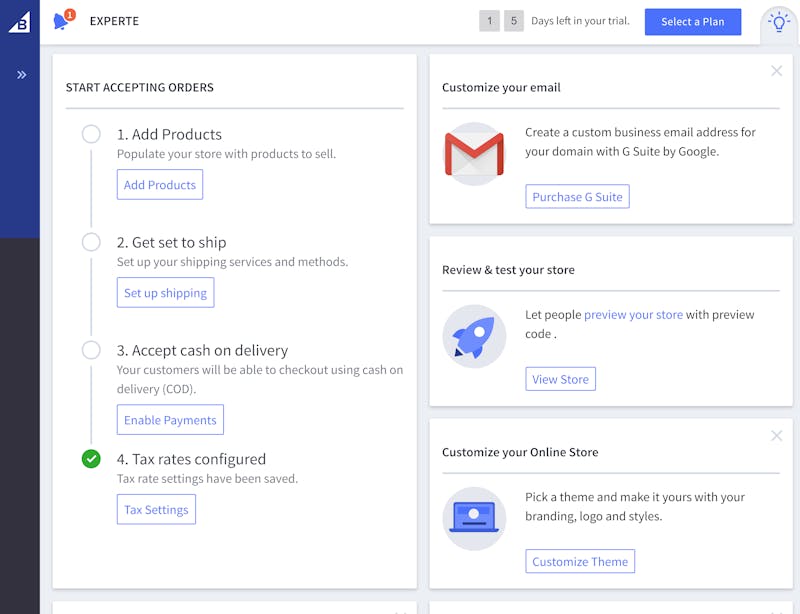The height and width of the screenshot is (614, 800).
Task: Open the lightbulb tips icon
Action: point(779,23)
